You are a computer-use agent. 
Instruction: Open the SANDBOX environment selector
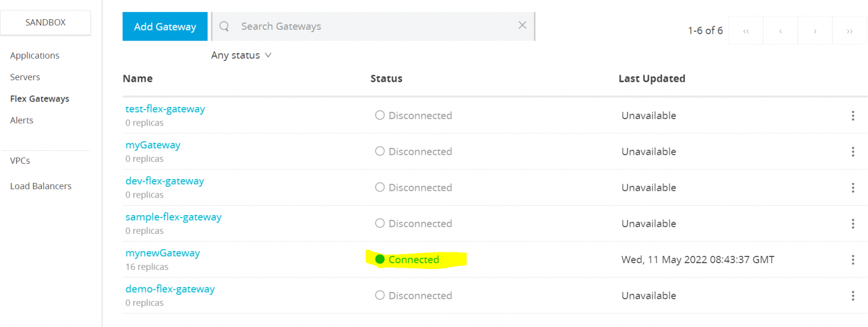click(45, 23)
